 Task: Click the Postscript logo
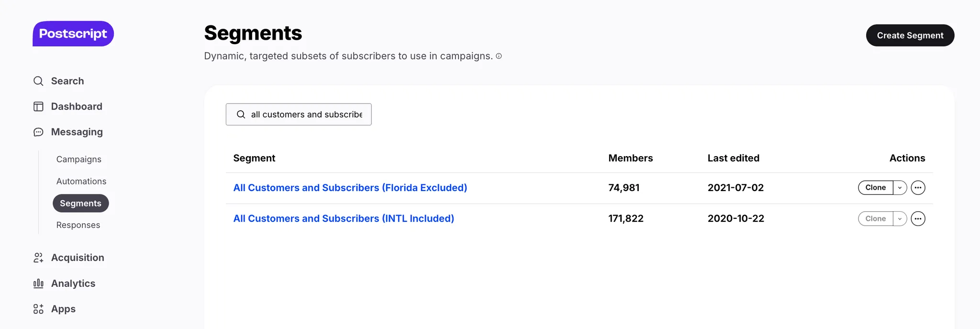point(73,34)
